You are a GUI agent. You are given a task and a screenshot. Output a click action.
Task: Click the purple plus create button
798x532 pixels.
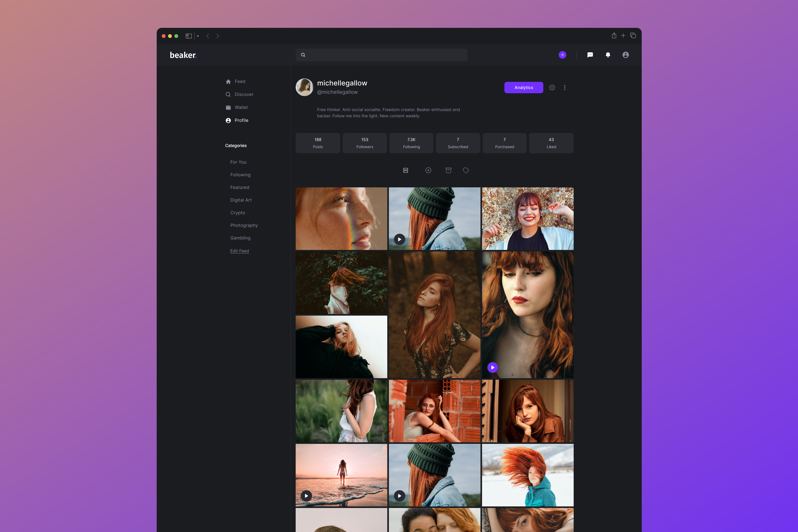click(562, 55)
